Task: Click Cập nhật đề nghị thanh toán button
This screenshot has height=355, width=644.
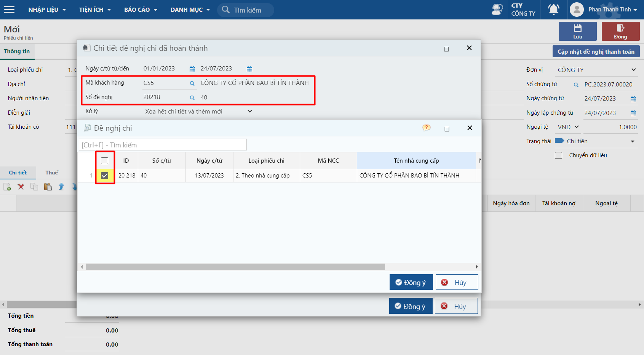Action: pyautogui.click(x=596, y=51)
